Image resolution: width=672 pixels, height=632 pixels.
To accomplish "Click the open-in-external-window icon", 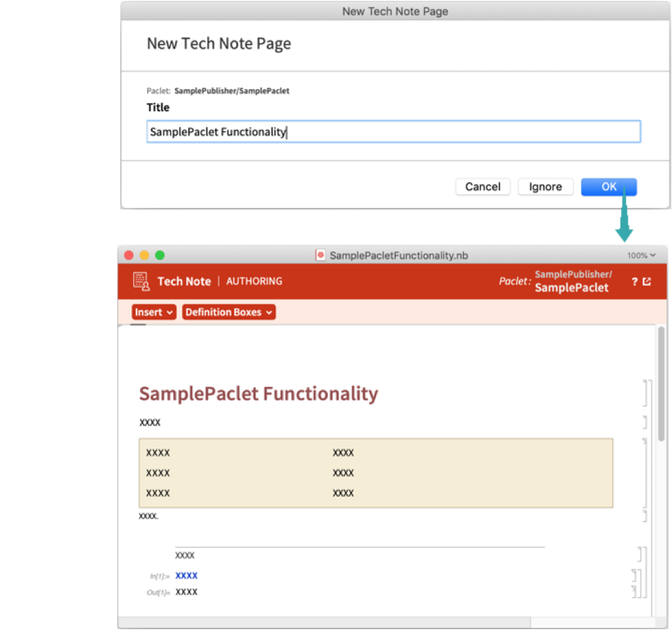I will (x=647, y=282).
